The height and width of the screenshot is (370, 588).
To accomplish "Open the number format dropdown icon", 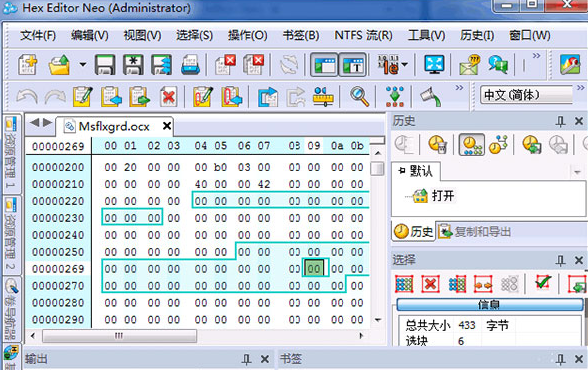I will click(x=392, y=64).
